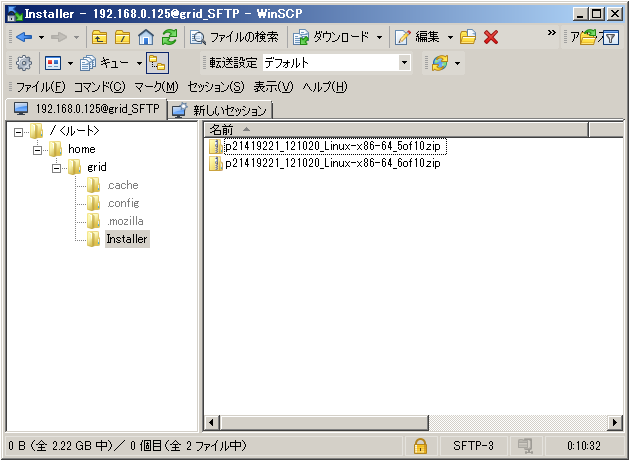Open layout icon dropdown arrow
The width and height of the screenshot is (630, 461).
click(70, 64)
